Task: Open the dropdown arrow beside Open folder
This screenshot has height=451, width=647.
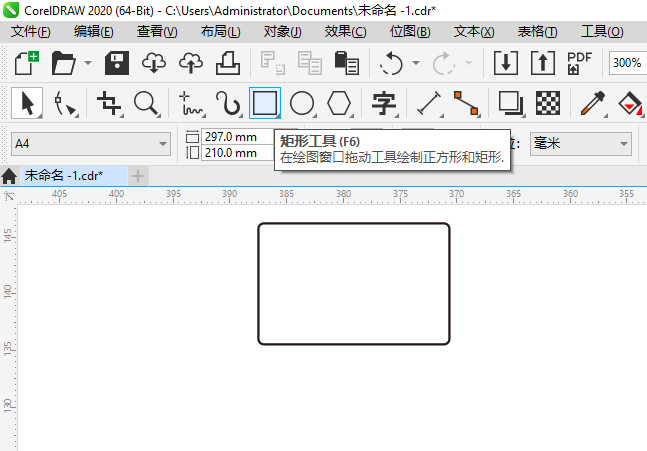Action: click(x=88, y=62)
